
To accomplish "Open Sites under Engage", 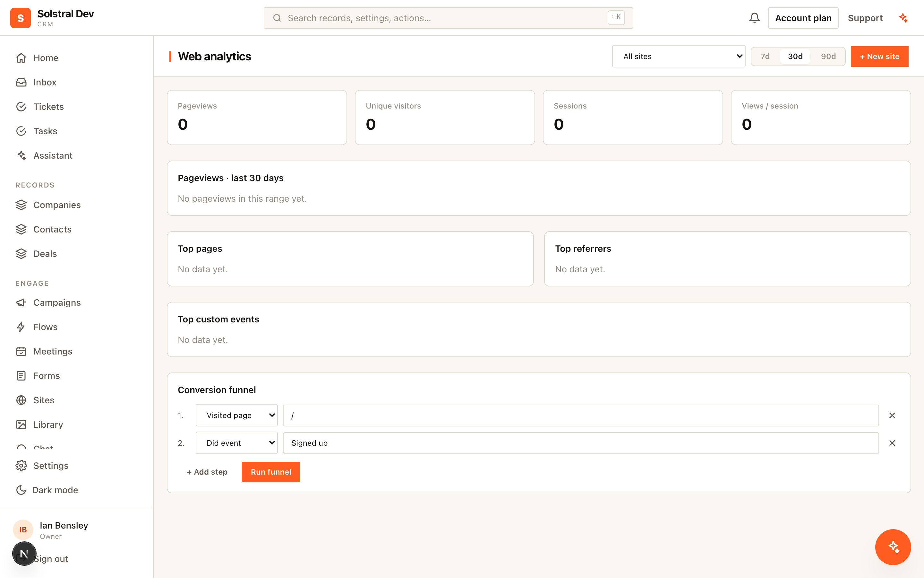I will pos(76,400).
